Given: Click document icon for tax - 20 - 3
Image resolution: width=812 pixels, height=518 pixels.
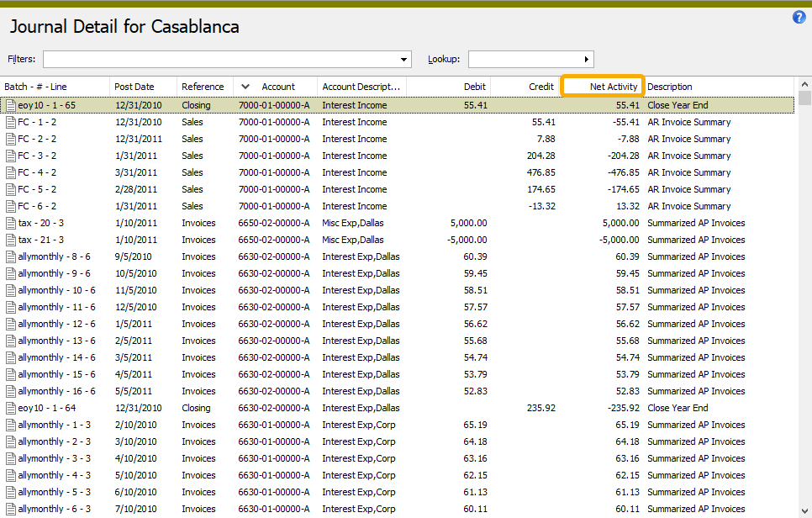Looking at the screenshot, I should pos(11,224).
